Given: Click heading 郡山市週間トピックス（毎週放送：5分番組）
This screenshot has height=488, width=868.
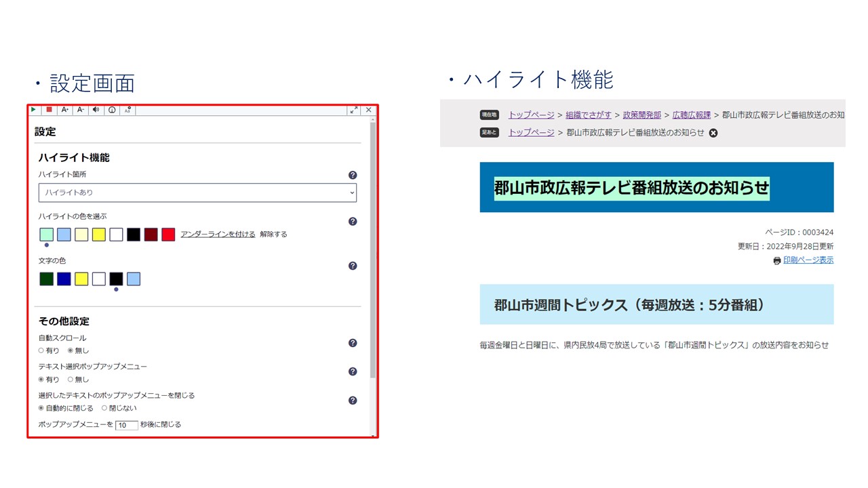Looking at the screenshot, I should click(x=629, y=305).
